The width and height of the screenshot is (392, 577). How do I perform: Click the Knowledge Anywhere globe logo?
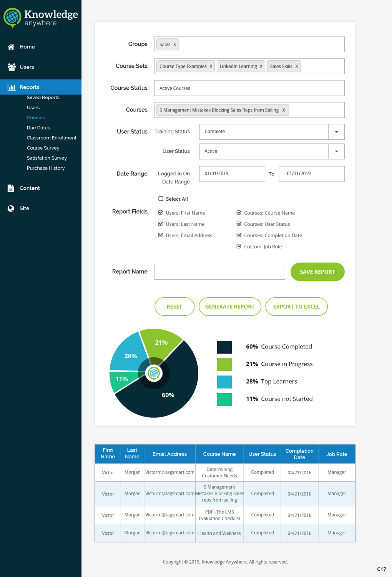coord(12,18)
